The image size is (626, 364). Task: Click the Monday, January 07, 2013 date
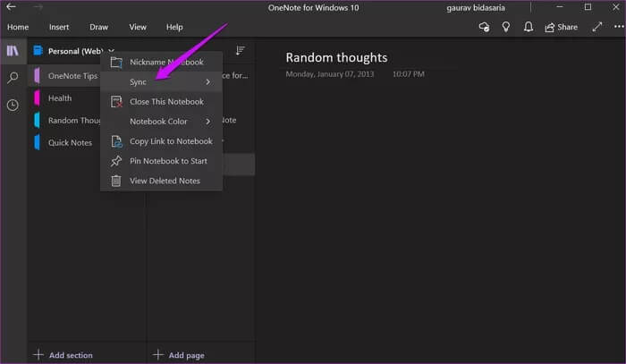click(x=330, y=74)
